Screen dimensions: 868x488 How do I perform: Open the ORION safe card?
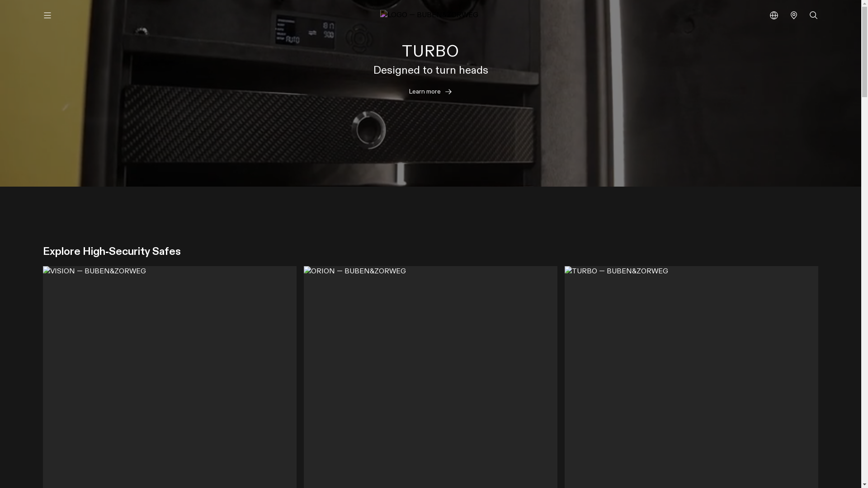(430, 377)
